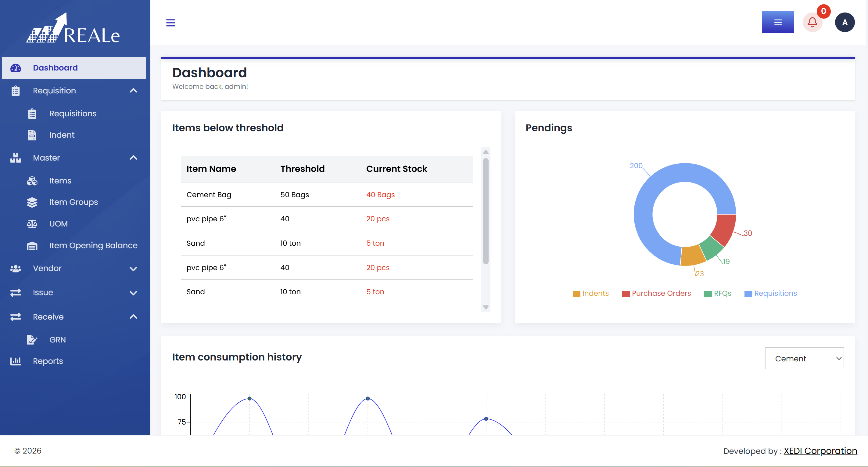The width and height of the screenshot is (868, 467).
Task: Open the blue menu button in header
Action: [x=778, y=22]
